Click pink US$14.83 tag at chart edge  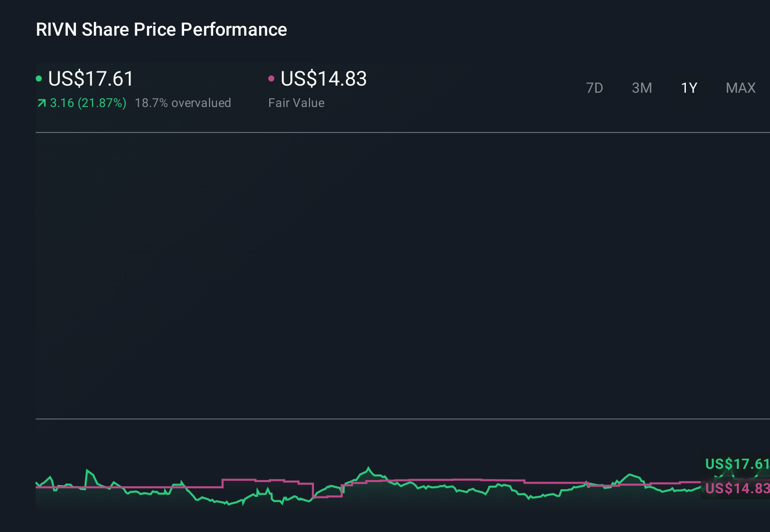click(736, 488)
